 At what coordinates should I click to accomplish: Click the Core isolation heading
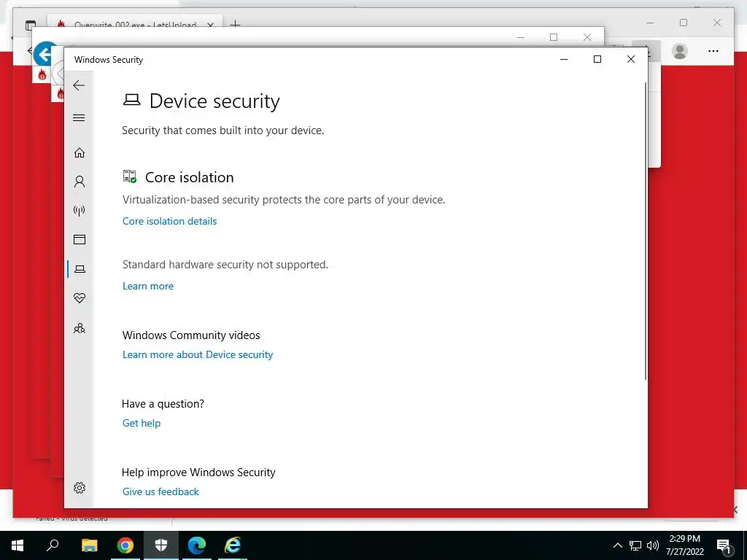click(189, 177)
